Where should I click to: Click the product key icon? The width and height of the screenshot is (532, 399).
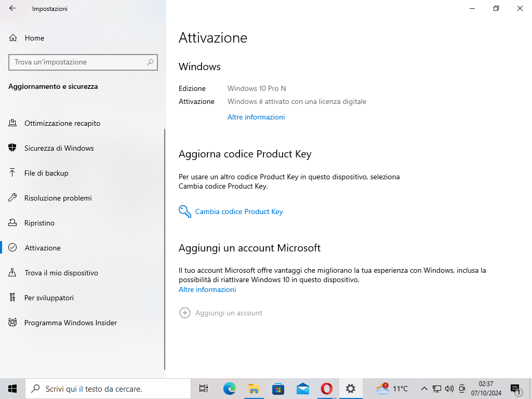click(x=185, y=211)
